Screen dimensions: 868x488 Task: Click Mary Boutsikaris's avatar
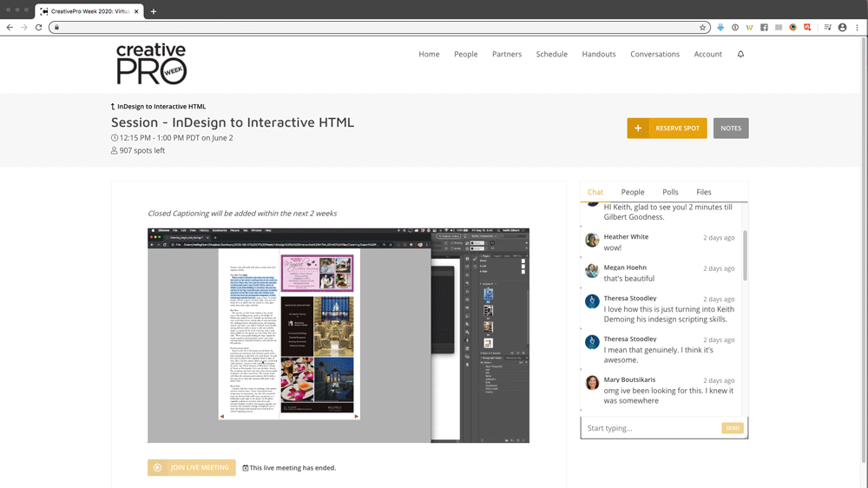592,383
